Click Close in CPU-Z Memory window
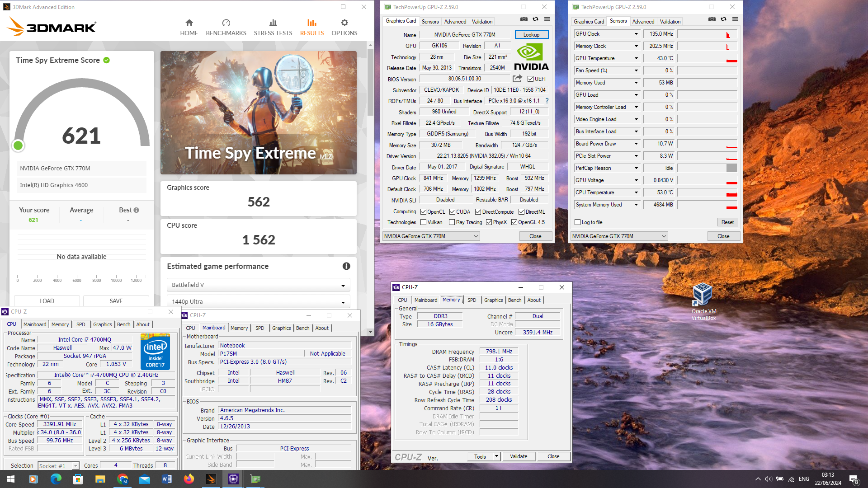 coord(553,456)
